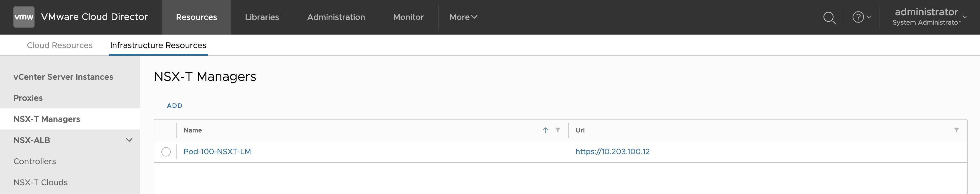Sort by Name using the arrow icon
Image resolution: width=980 pixels, height=194 pixels.
(545, 130)
